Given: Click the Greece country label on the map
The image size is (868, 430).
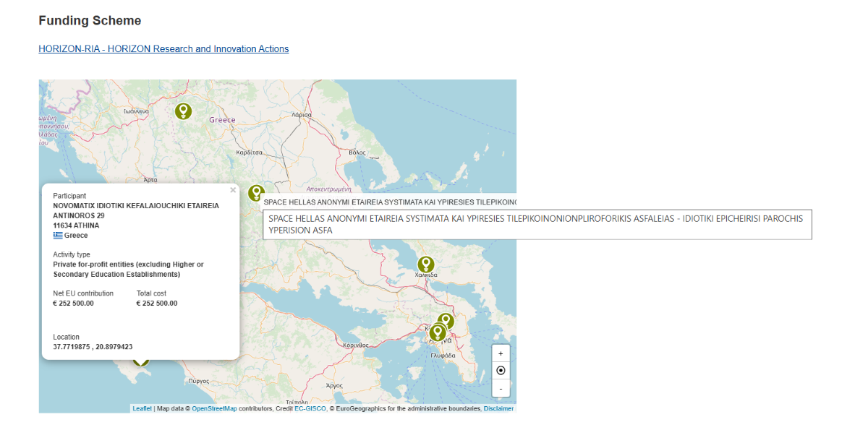Looking at the screenshot, I should 222,120.
